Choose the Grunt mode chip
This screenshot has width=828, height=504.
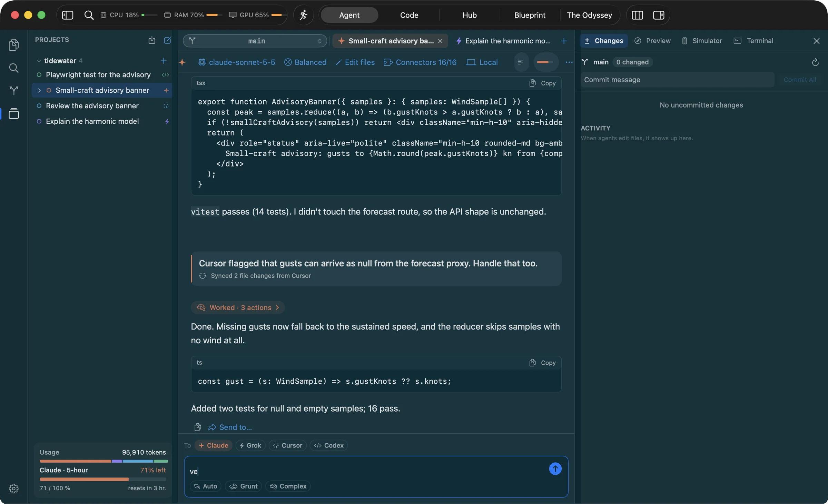coord(244,486)
